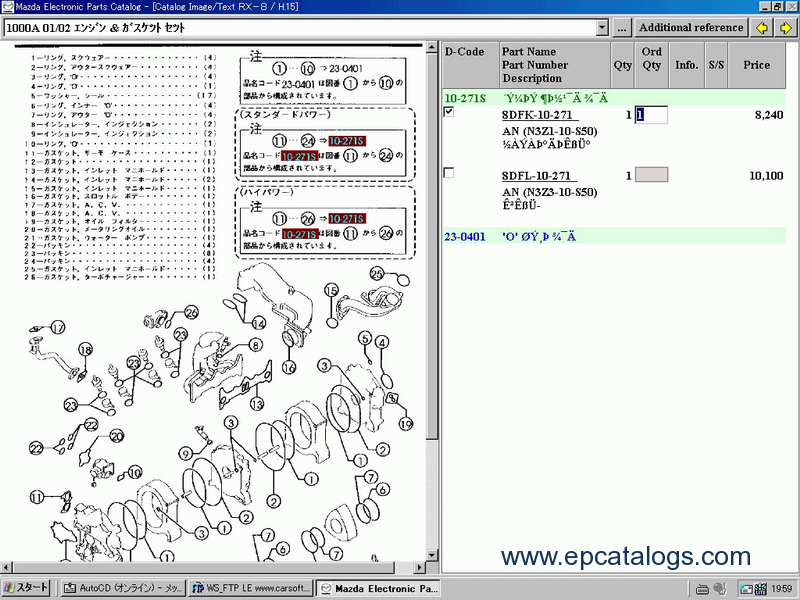The image size is (800, 600).
Task: Open the 1000A 01/02 section combo box
Action: point(300,27)
